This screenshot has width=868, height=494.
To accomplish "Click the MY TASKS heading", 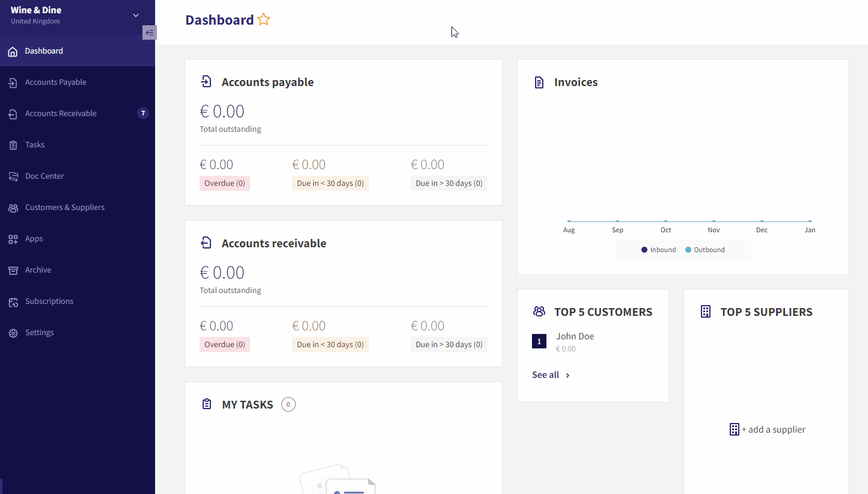I will click(x=248, y=405).
